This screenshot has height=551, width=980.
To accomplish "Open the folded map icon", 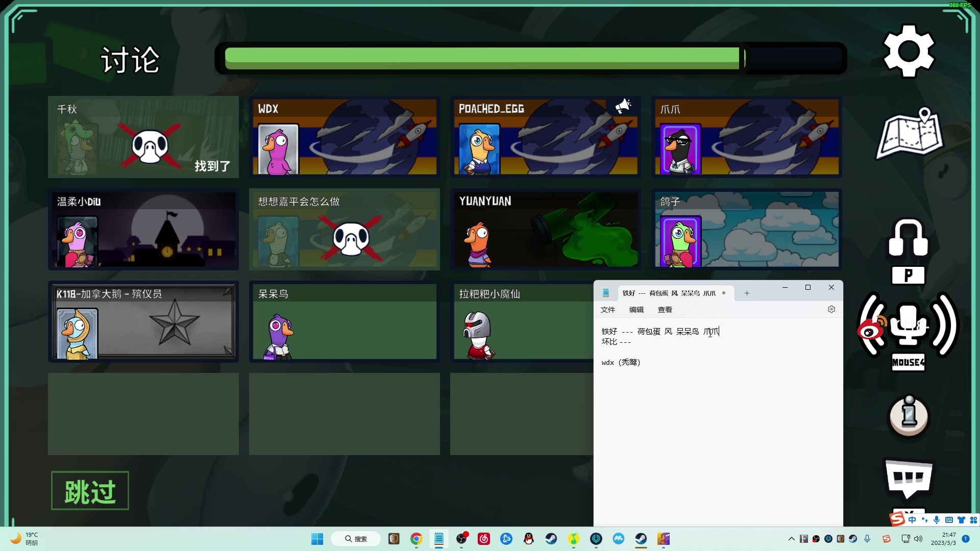I will pyautogui.click(x=910, y=133).
